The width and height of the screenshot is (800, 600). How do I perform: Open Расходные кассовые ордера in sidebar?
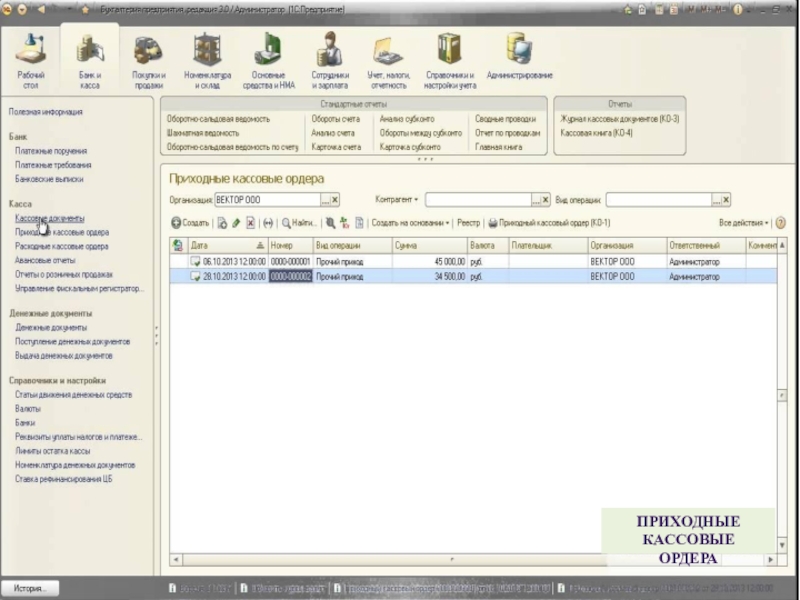[x=62, y=245]
